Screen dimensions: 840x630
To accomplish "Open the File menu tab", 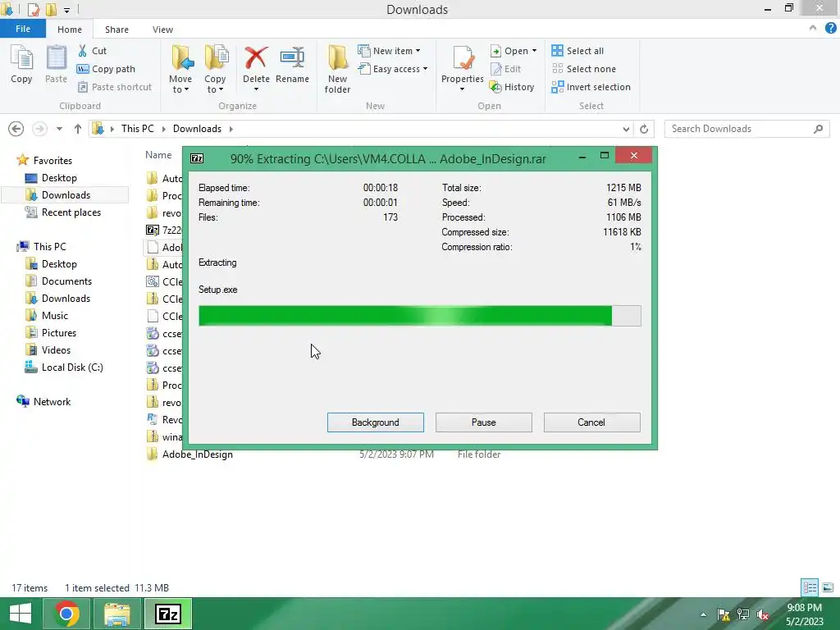I will click(22, 29).
